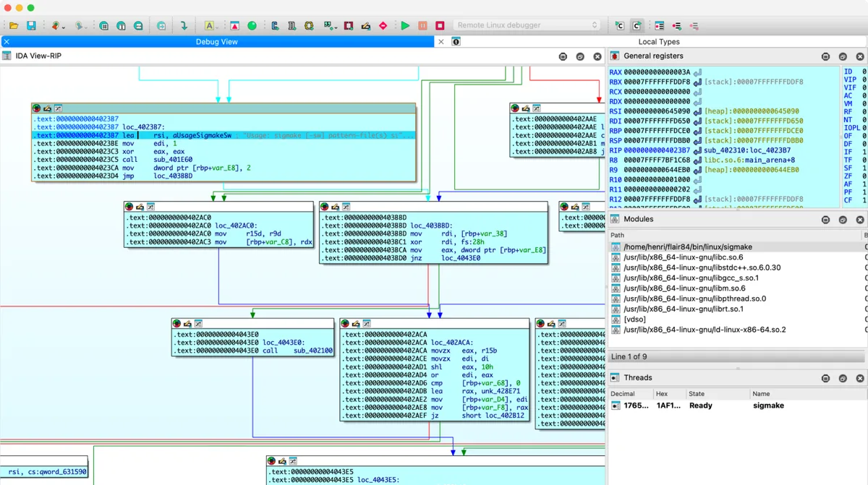
Task: Follow the RBX register jump arrow
Action: [x=698, y=82]
